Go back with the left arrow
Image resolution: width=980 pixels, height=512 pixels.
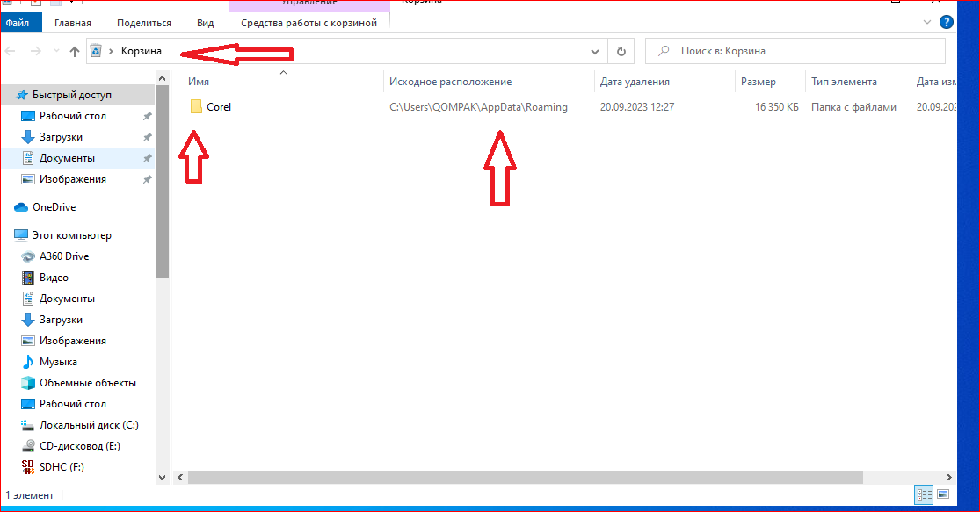[x=11, y=51]
